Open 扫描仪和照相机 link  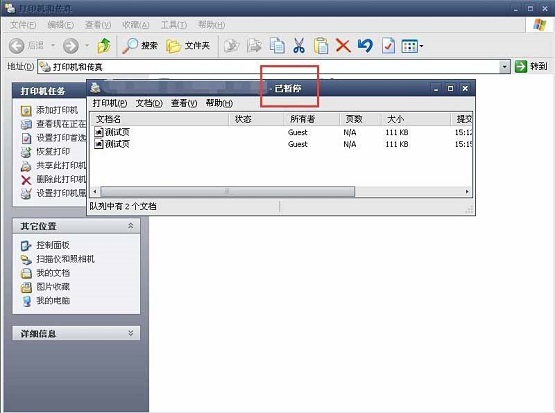[x=65, y=259]
